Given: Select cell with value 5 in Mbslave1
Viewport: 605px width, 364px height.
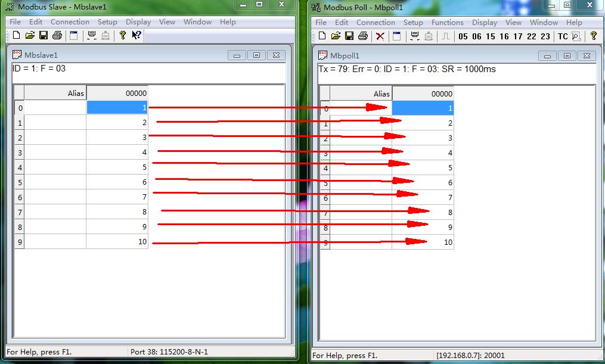Looking at the screenshot, I should 117,167.
